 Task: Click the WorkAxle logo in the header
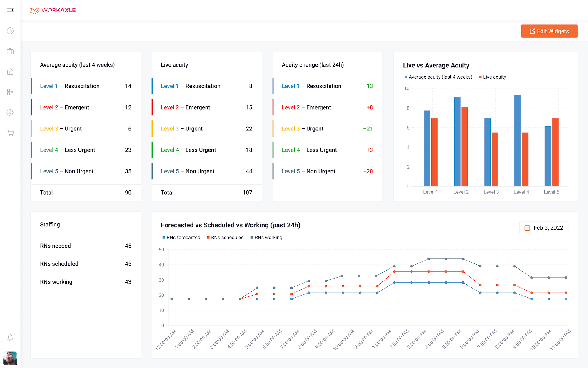(53, 10)
